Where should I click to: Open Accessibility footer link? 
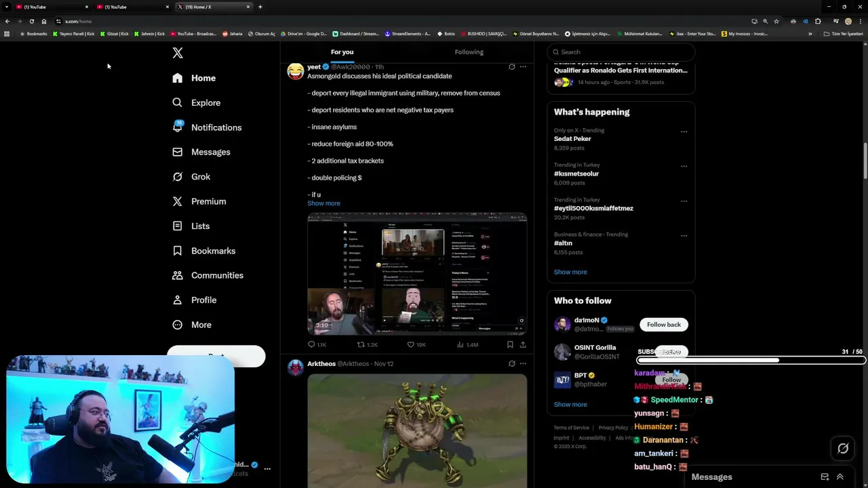click(592, 438)
